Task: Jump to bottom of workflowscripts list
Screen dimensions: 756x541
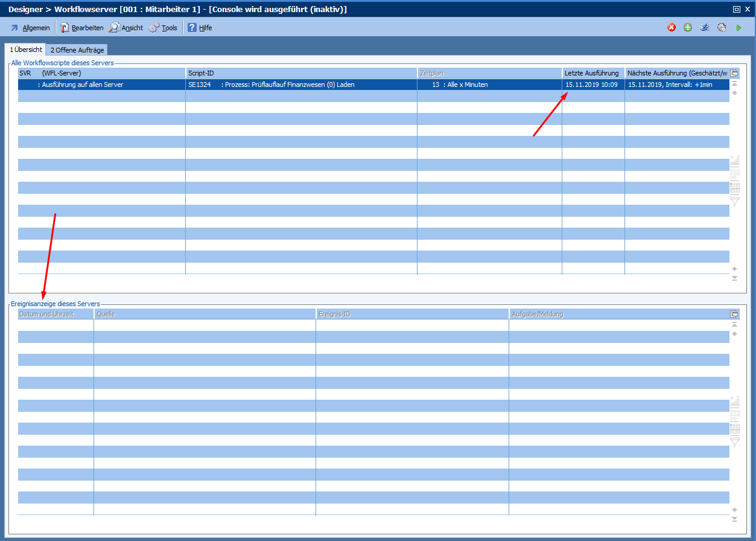Action: tap(734, 278)
